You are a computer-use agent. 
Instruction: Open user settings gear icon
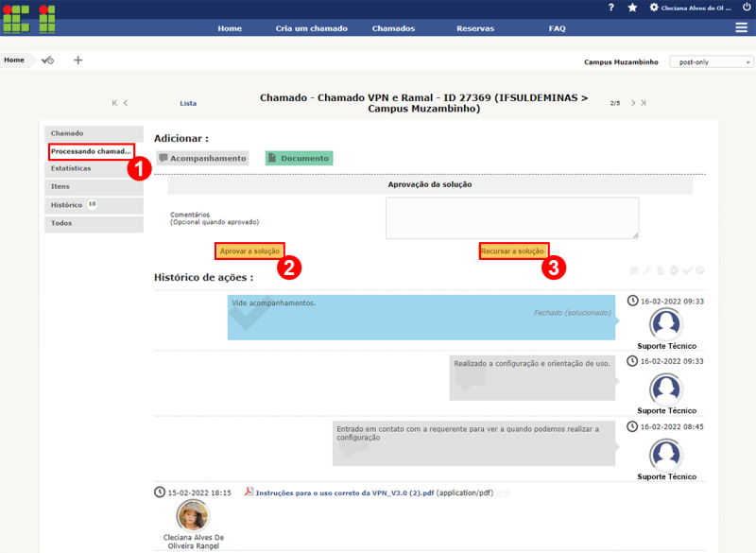[x=654, y=8]
